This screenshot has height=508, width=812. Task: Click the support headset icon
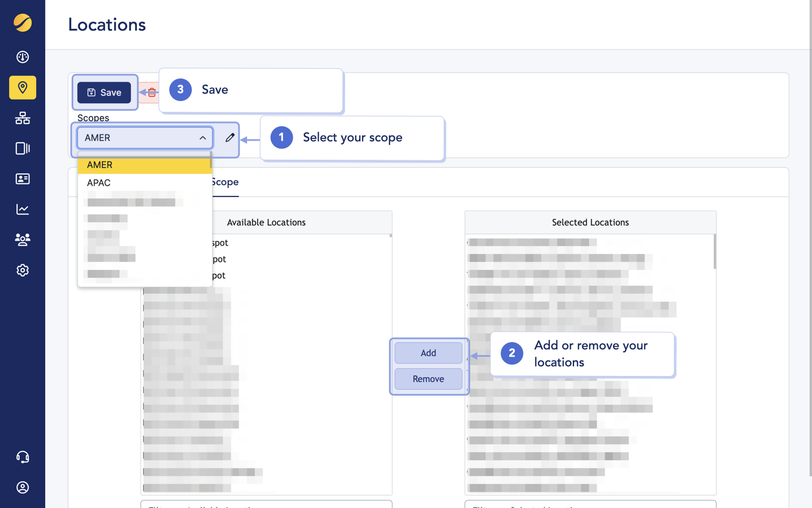click(x=23, y=457)
